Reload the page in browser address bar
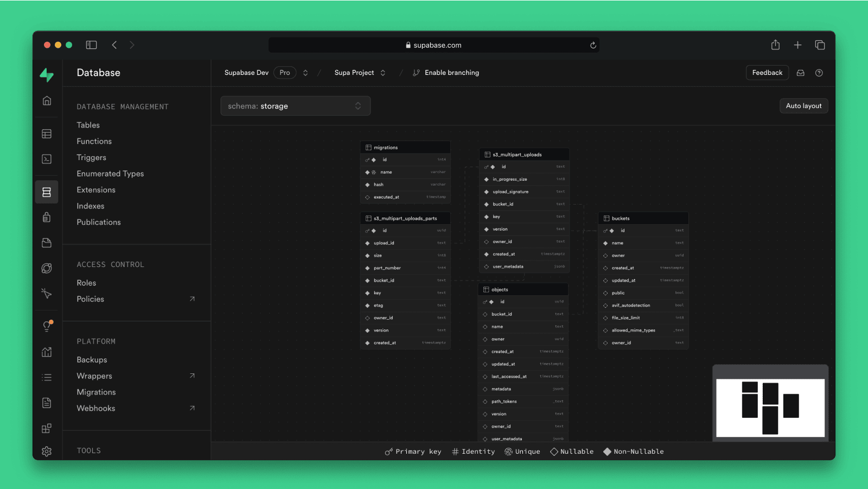Image resolution: width=868 pixels, height=489 pixels. tap(593, 45)
